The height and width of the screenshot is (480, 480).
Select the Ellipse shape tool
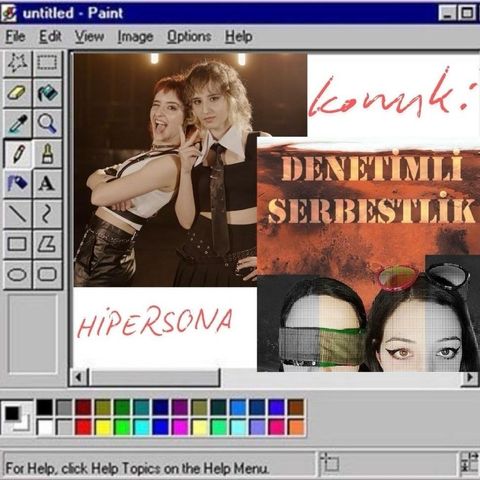(18, 274)
